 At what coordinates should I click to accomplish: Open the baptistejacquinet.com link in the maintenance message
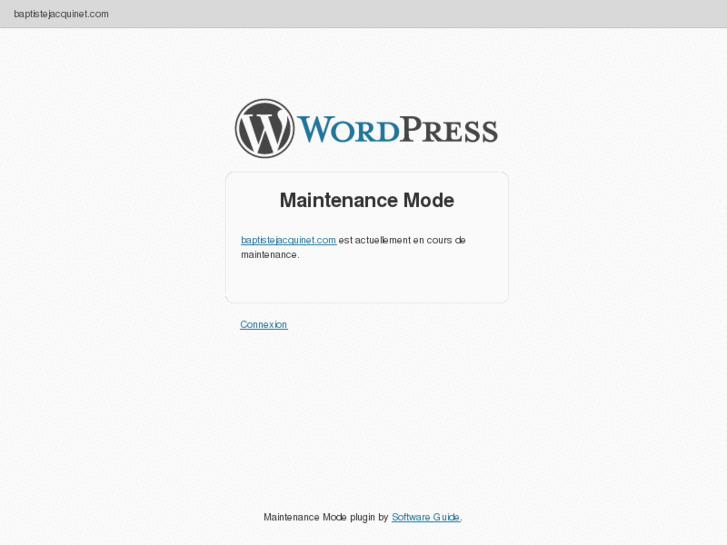pos(288,240)
